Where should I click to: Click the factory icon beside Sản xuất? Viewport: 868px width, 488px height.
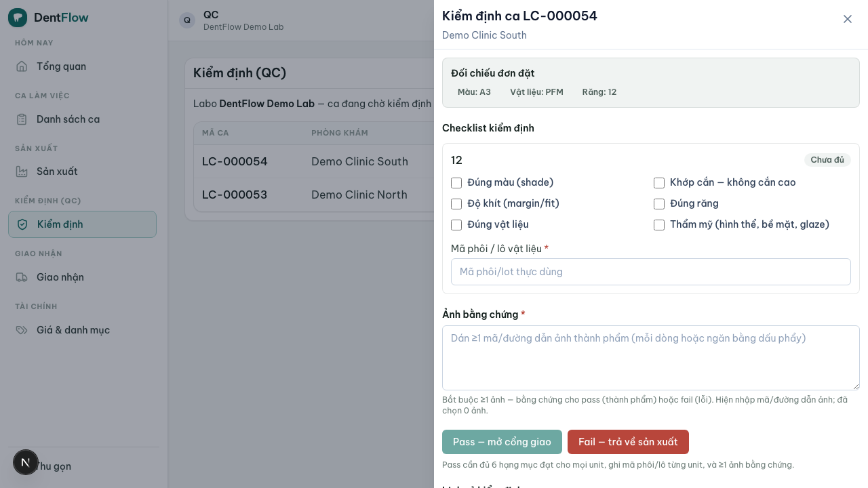(x=22, y=171)
